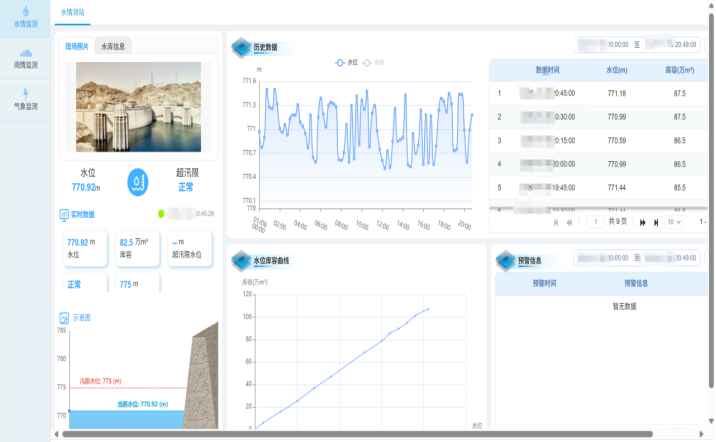Image resolution: width=716 pixels, height=442 pixels.
Task: Go to next page in data table
Action: (642, 222)
